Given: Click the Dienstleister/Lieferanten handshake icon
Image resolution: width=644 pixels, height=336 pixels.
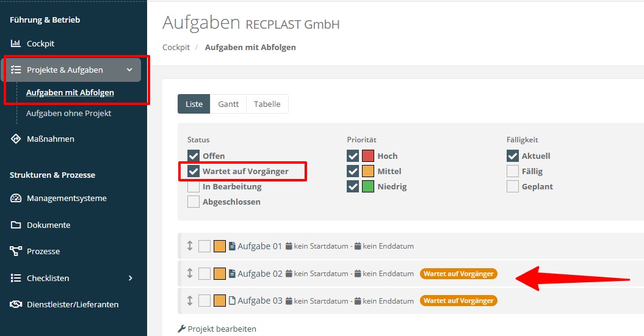Looking at the screenshot, I should coord(16,304).
